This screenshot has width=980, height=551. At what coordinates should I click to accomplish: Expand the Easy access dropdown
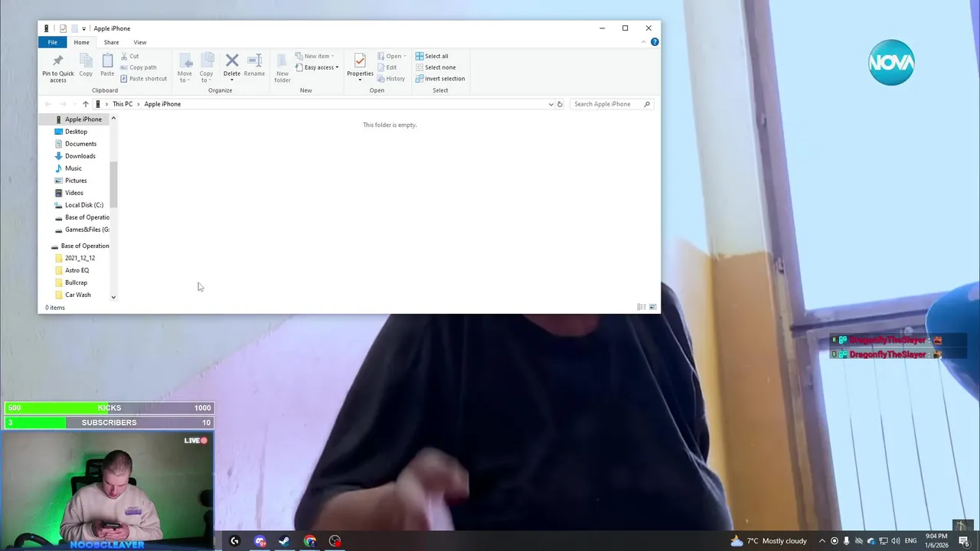pyautogui.click(x=317, y=67)
